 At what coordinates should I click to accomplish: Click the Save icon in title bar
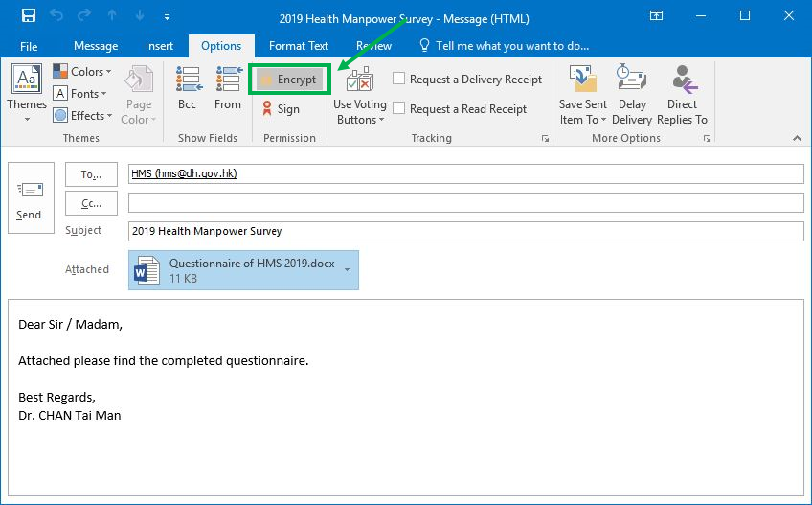28,15
